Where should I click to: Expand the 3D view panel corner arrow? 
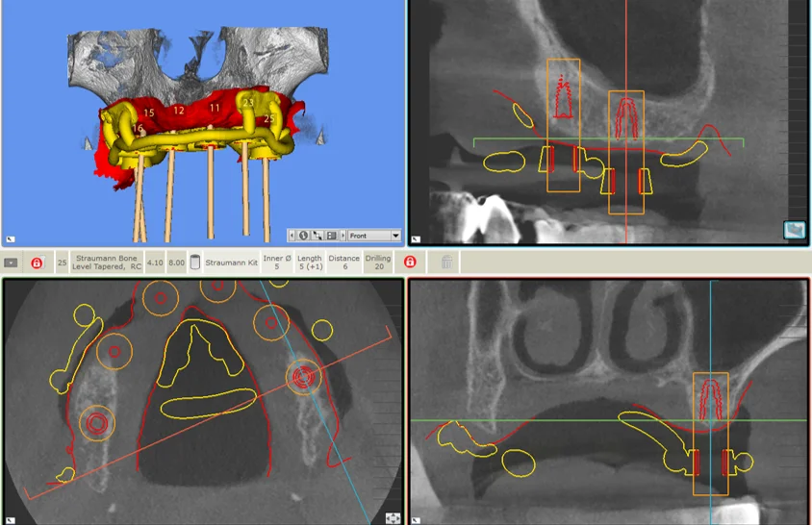tap(11, 239)
